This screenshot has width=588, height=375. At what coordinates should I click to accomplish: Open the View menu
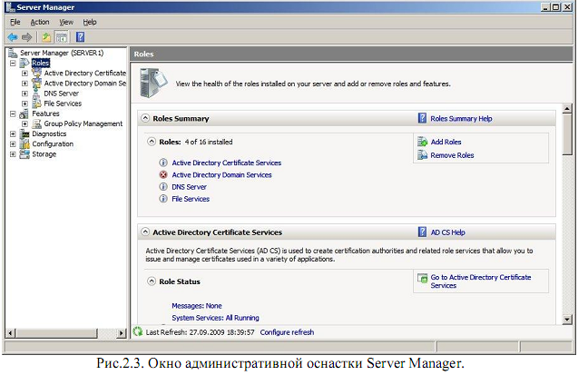[x=66, y=22]
